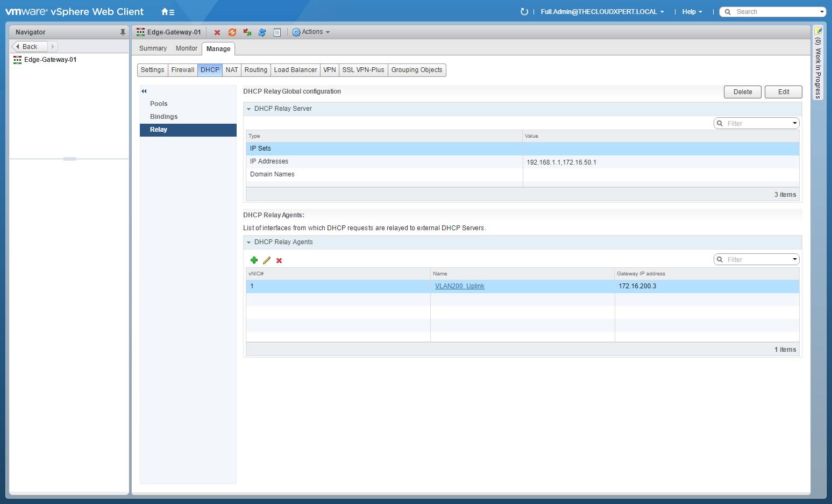Switch to the Firewall tab
The height and width of the screenshot is (504, 832).
point(182,70)
